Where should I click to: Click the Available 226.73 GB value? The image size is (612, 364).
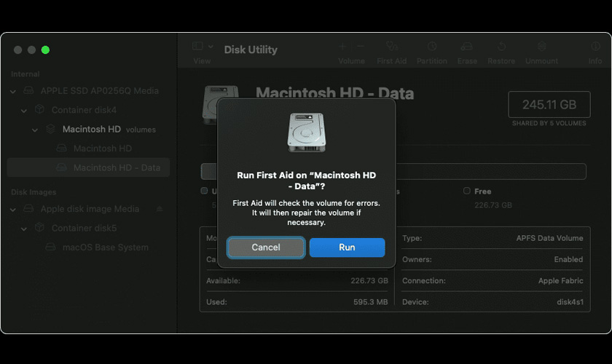click(x=369, y=280)
